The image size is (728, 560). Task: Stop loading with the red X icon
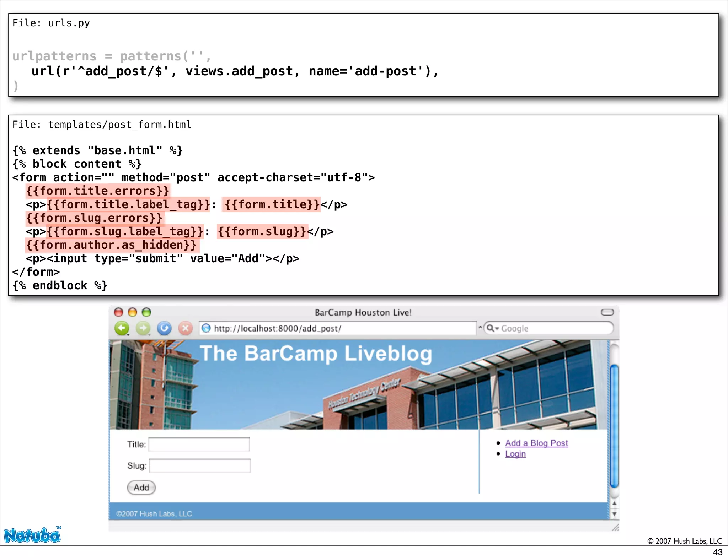185,328
